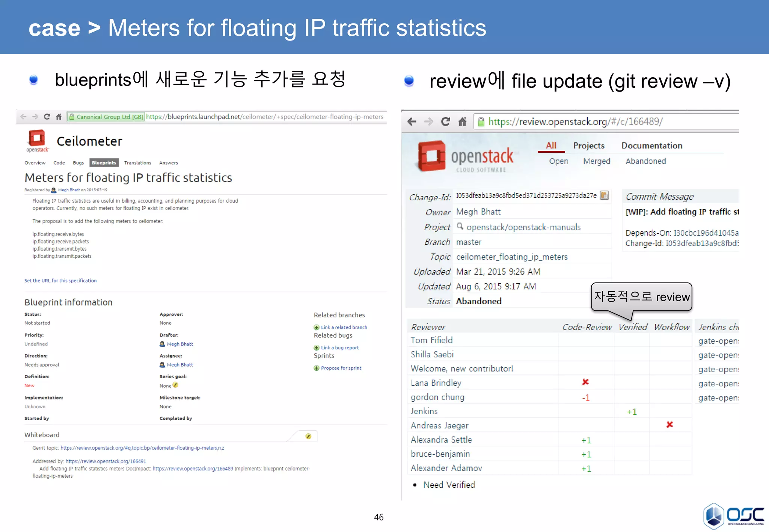Click 'Link a related branch' link
Viewport: 769px width, 532px height.
[344, 328]
